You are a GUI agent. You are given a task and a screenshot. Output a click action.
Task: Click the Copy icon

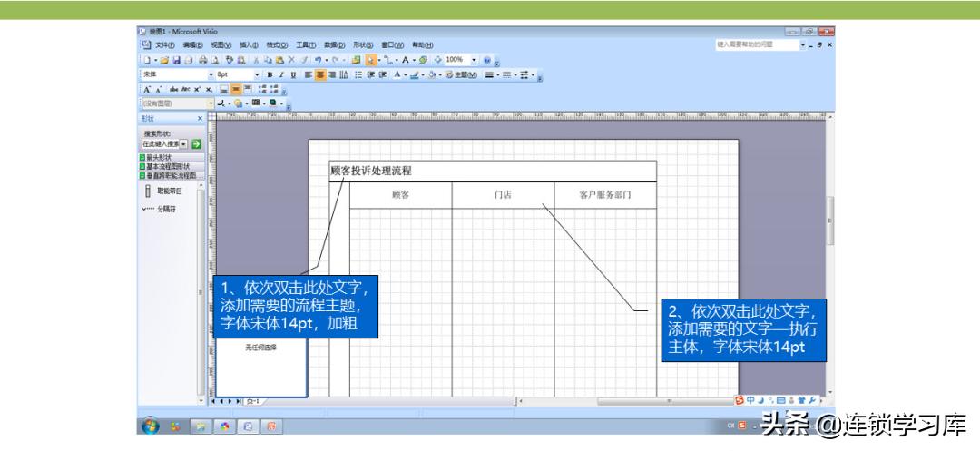[x=268, y=60]
